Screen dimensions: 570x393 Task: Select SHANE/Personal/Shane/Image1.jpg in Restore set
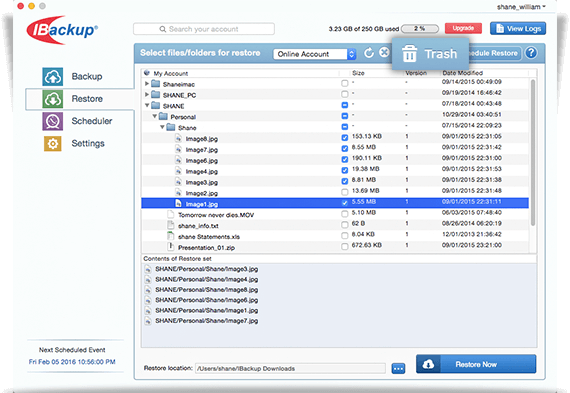tap(206, 311)
